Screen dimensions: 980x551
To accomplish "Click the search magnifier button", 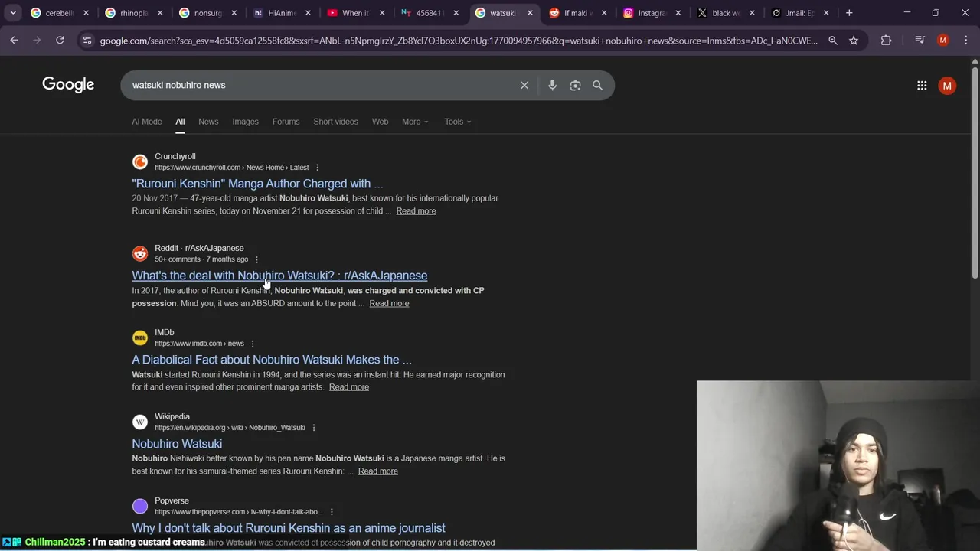I will click(x=598, y=86).
